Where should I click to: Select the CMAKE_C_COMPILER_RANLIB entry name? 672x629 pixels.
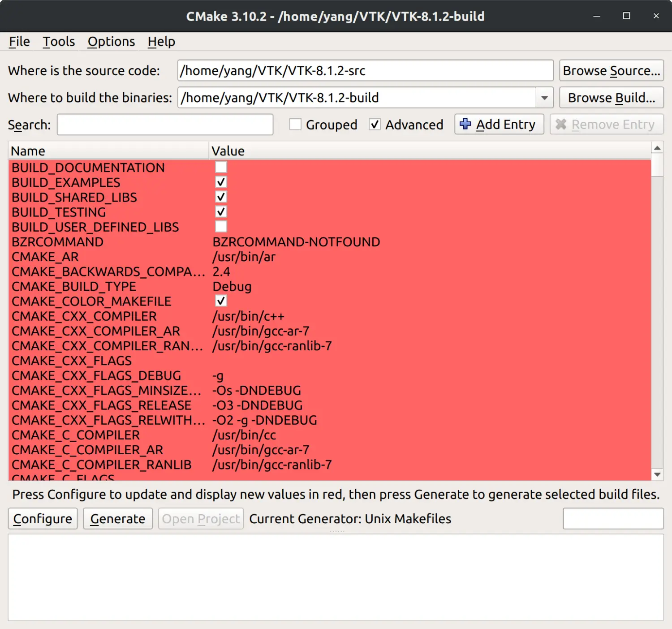pyautogui.click(x=101, y=465)
